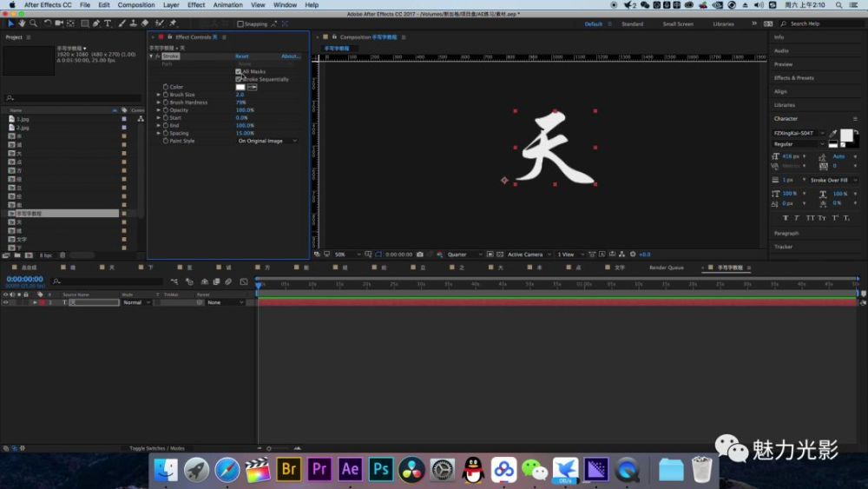Image resolution: width=868 pixels, height=489 pixels.
Task: Open Safari from the dock
Action: point(227,470)
